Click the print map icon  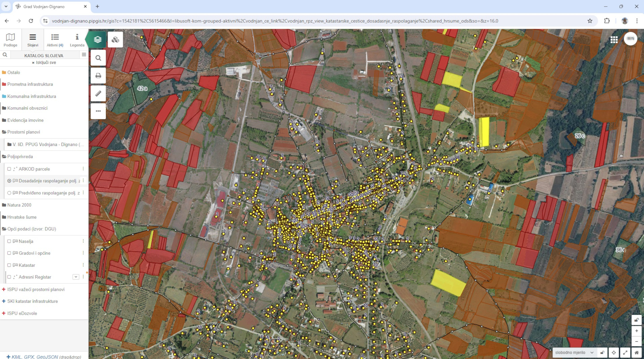click(x=98, y=76)
